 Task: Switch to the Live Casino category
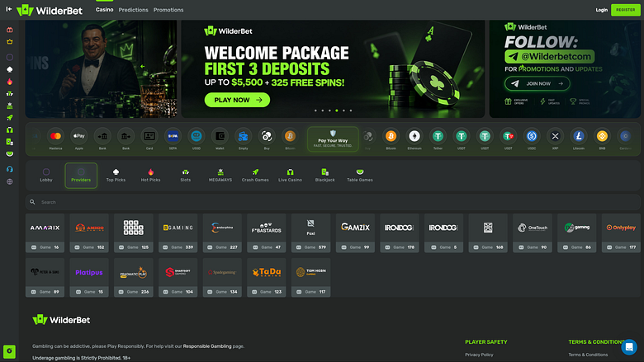click(x=290, y=176)
